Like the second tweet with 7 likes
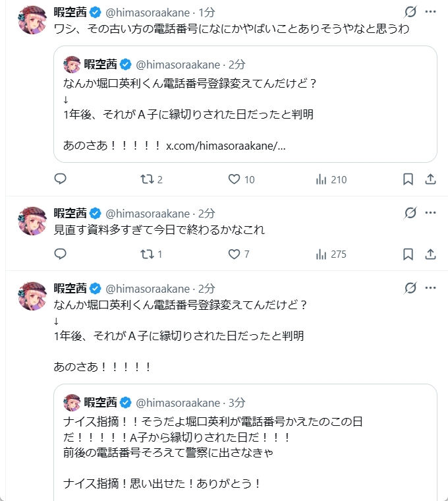Image resolution: width=448 pixels, height=501 pixels. click(233, 254)
